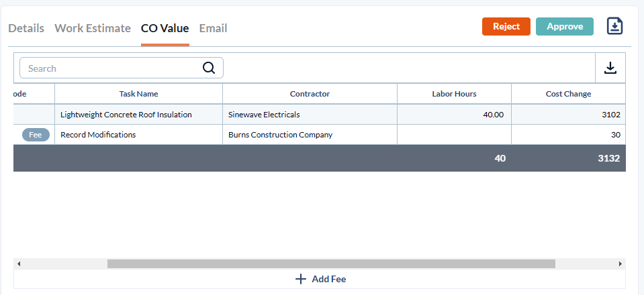Click the Add Fee button
This screenshot has height=295, width=644.
tap(320, 279)
